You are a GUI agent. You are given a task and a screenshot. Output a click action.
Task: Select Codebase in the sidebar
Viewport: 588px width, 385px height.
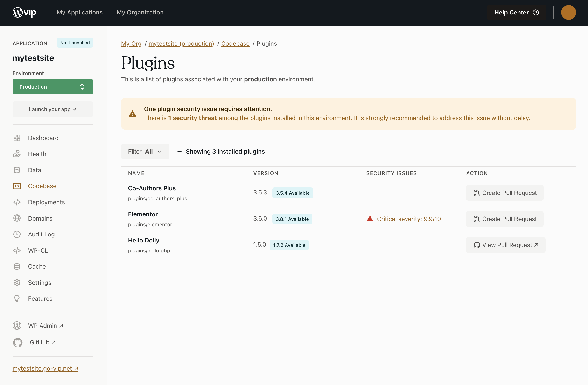coord(42,186)
